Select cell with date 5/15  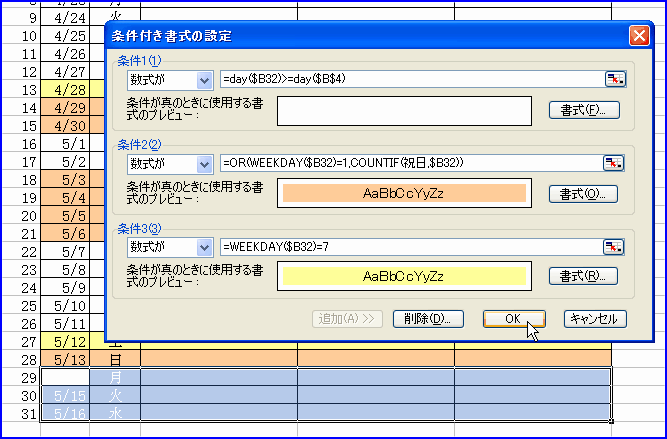65,396
